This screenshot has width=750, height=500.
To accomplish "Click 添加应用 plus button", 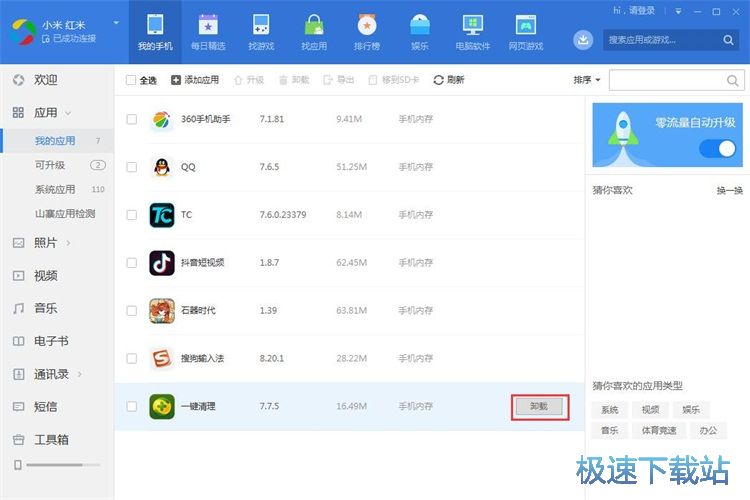I will (x=195, y=80).
